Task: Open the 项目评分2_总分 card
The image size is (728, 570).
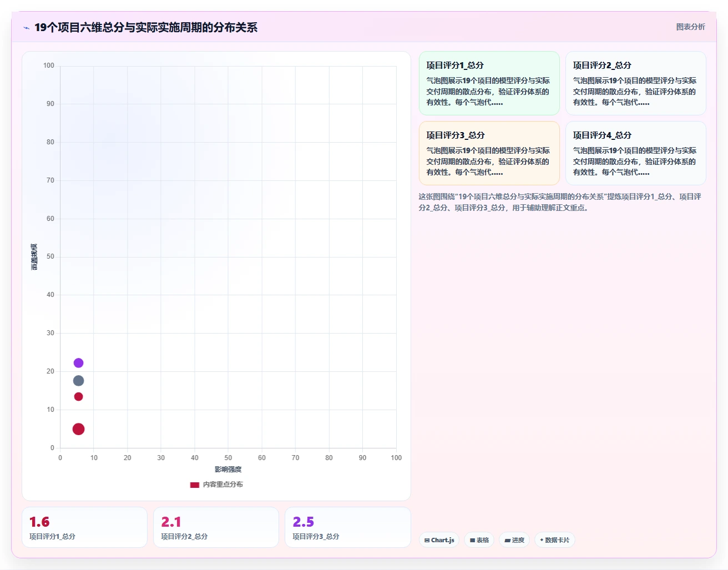Action: point(635,83)
